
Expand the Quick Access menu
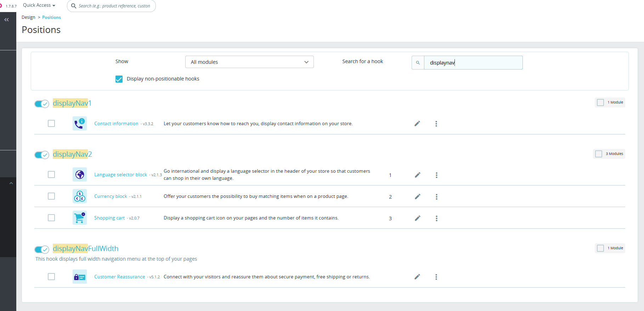tap(39, 5)
